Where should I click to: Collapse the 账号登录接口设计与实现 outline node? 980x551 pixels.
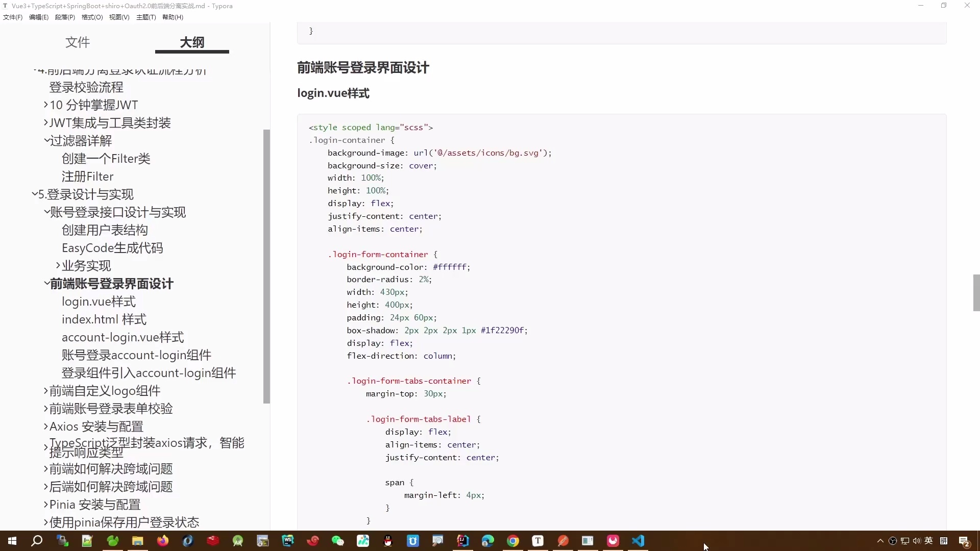point(46,212)
